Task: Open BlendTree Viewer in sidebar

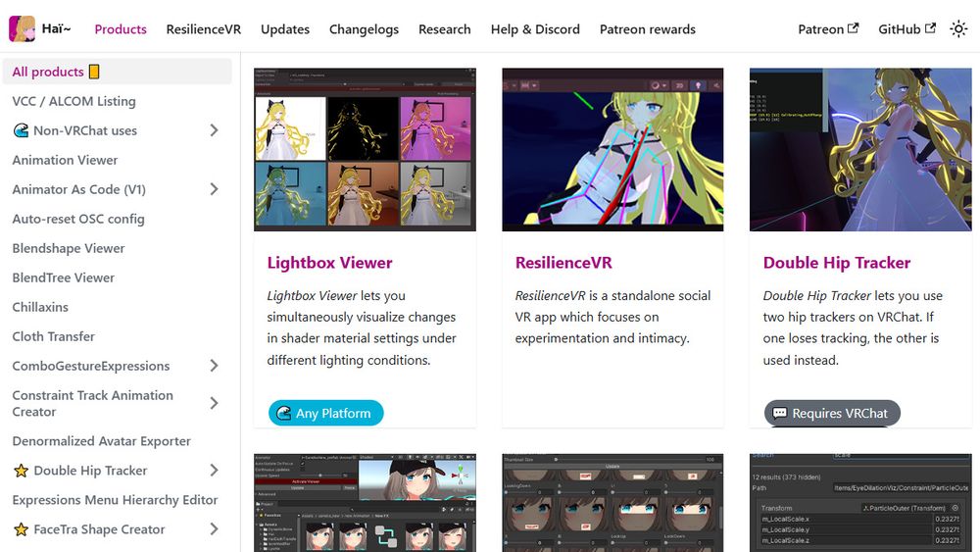Action: (63, 277)
